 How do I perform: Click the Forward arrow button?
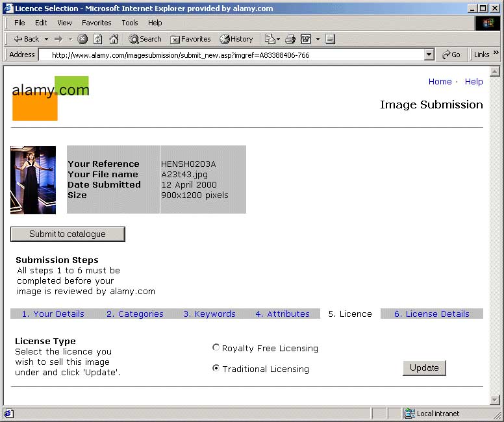click(x=58, y=39)
